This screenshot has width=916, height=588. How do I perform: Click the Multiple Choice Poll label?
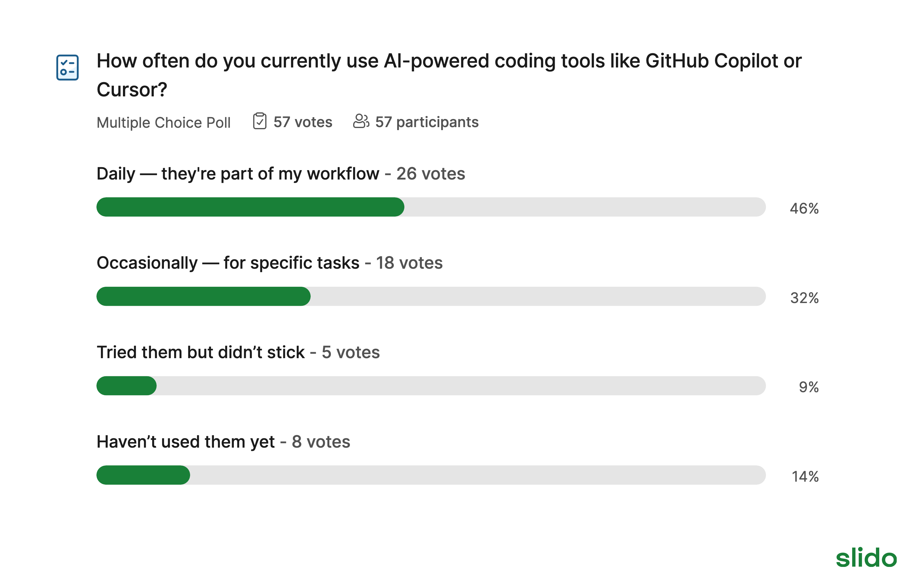click(163, 123)
